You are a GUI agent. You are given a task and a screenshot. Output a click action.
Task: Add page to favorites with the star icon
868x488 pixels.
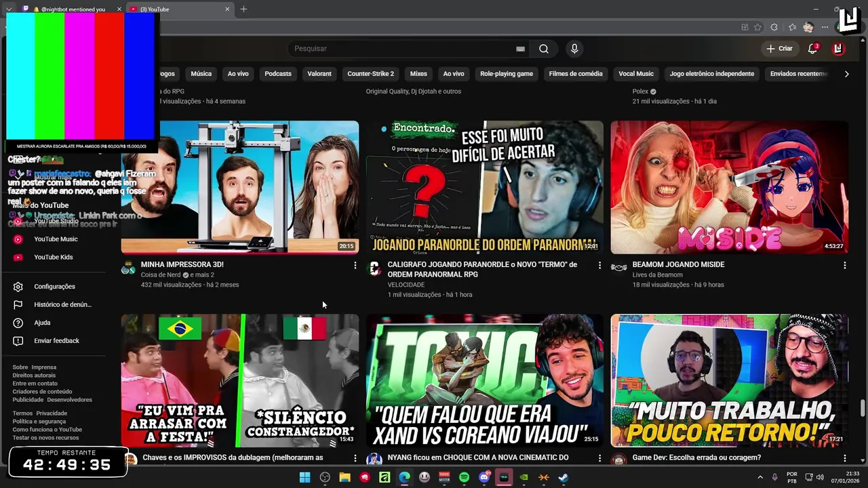[x=758, y=27]
